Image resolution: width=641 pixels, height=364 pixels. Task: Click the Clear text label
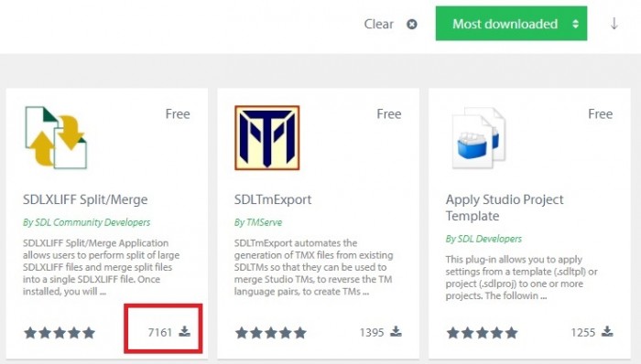click(x=378, y=24)
